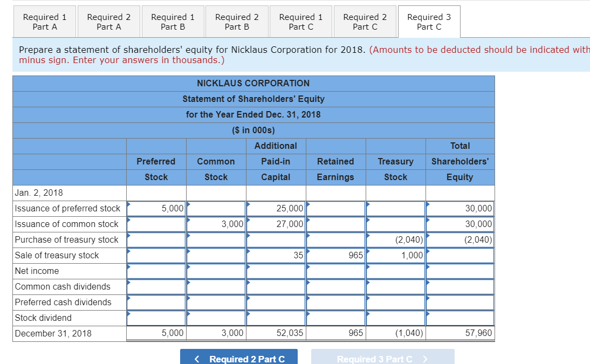Screen dimensions: 590x364
Task: Click Total Equity cell for Preferred cash dividends
Action: [x=460, y=303]
